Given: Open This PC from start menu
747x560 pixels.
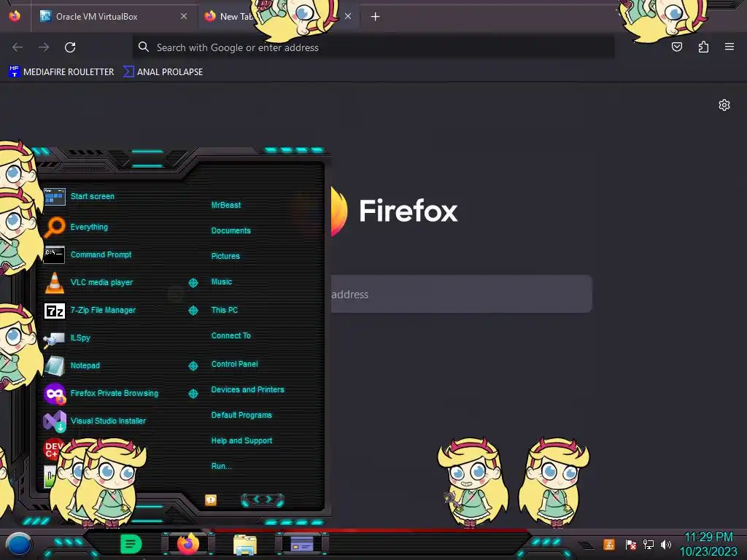Looking at the screenshot, I should pos(225,310).
